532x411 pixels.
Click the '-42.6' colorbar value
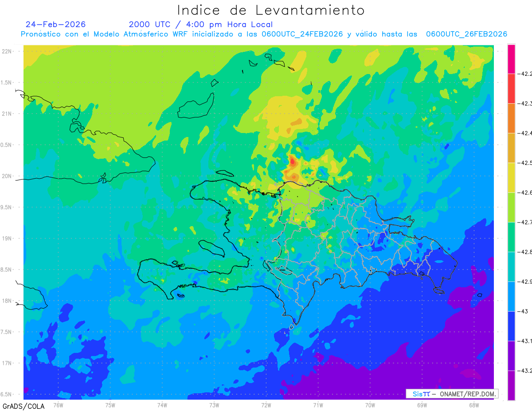click(525, 192)
